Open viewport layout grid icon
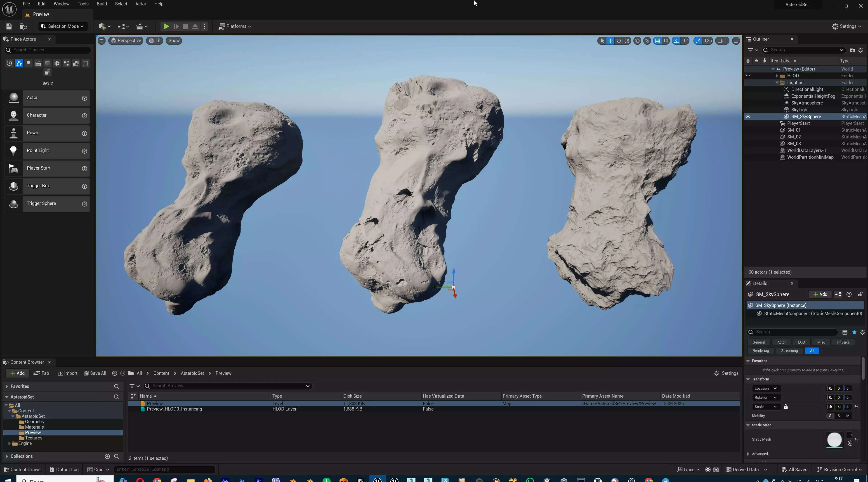 [x=736, y=41]
